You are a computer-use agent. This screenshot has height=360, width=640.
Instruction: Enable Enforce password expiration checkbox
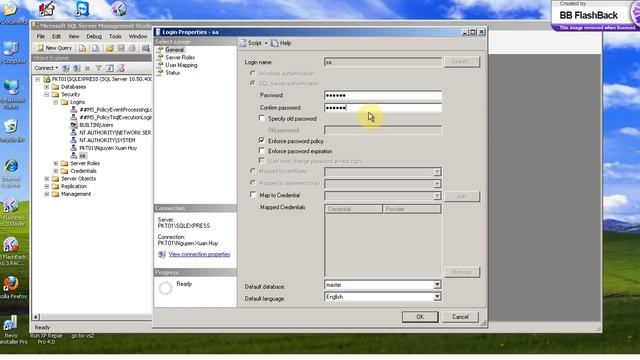pos(262,151)
